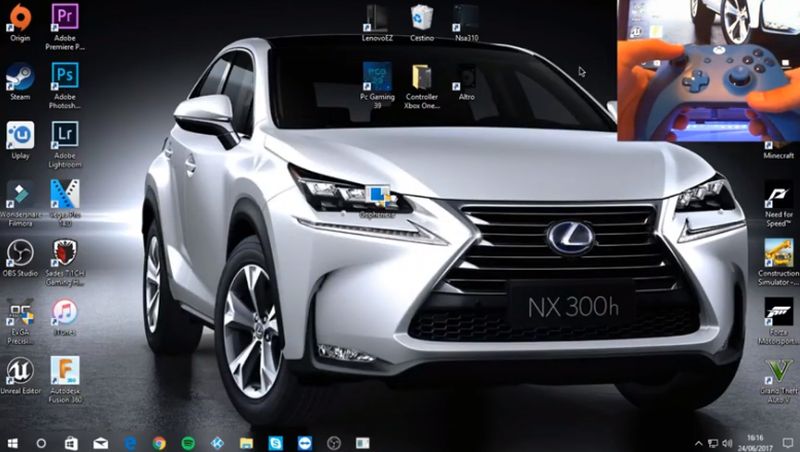The height and width of the screenshot is (452, 800).
Task: Open the Nsa310 desktop shortcut
Action: tap(466, 22)
